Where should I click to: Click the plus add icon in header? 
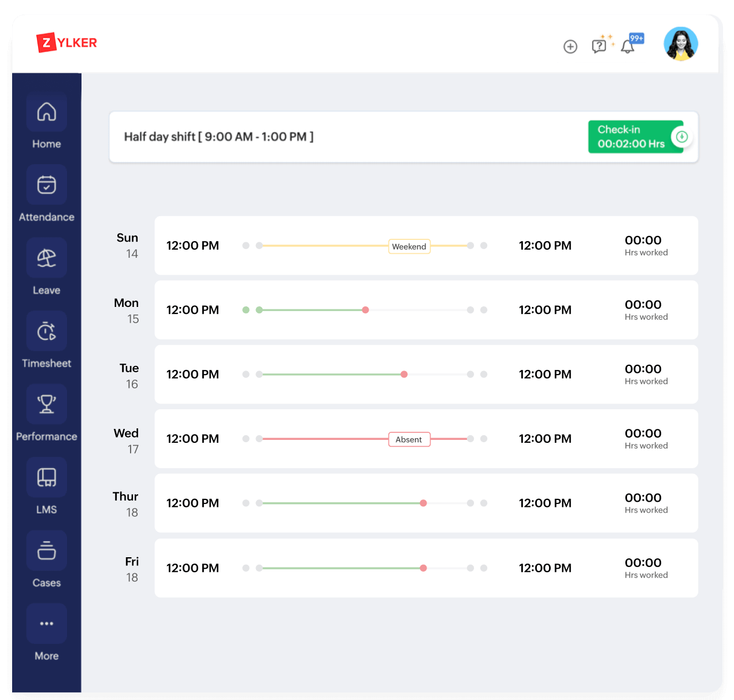[x=570, y=47]
